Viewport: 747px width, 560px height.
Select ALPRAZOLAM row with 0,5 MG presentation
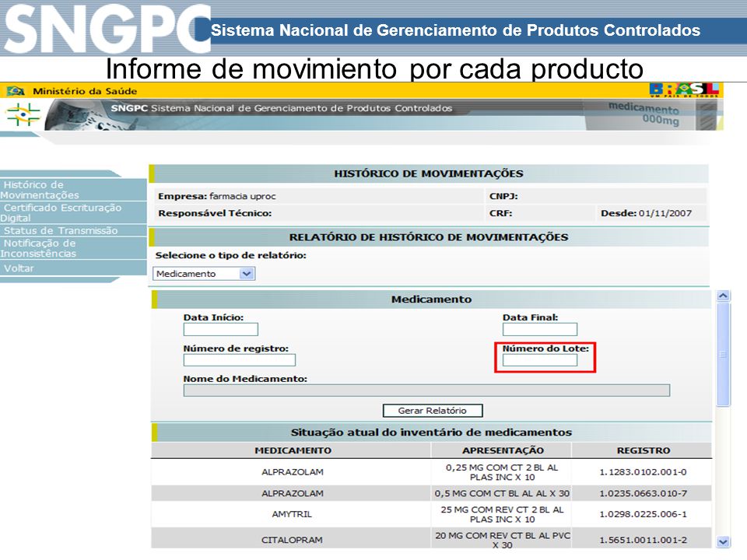click(x=431, y=493)
